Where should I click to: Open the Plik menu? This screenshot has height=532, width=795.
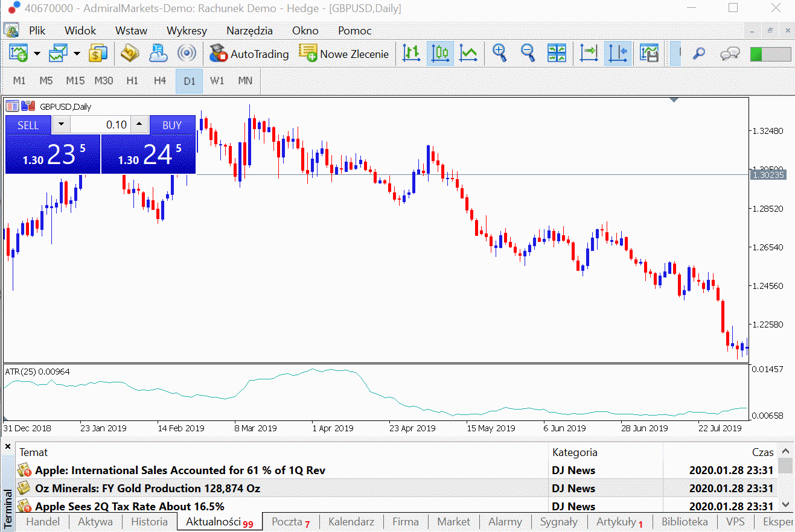[37, 31]
